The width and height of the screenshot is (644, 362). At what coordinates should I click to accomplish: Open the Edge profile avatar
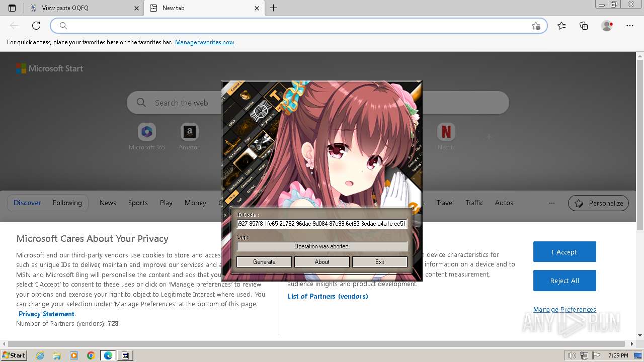(607, 26)
